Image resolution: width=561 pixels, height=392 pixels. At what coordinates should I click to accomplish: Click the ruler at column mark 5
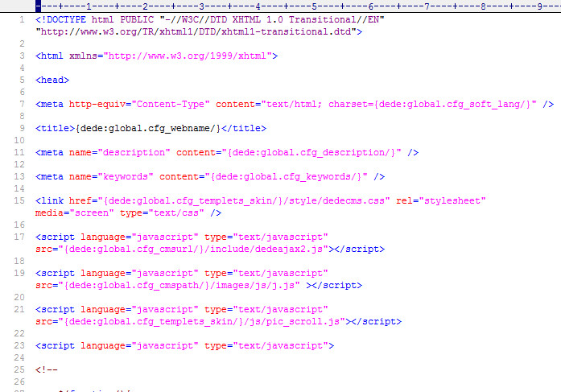point(314,6)
